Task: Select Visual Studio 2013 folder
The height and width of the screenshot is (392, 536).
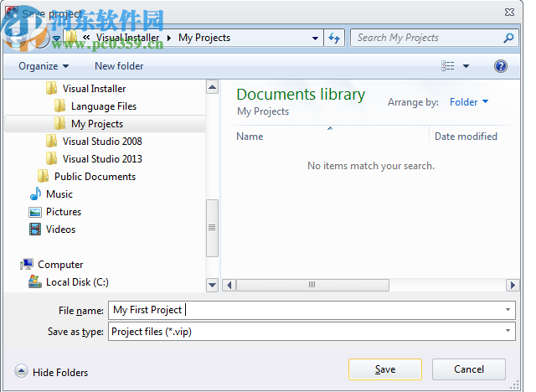Action: pos(102,159)
